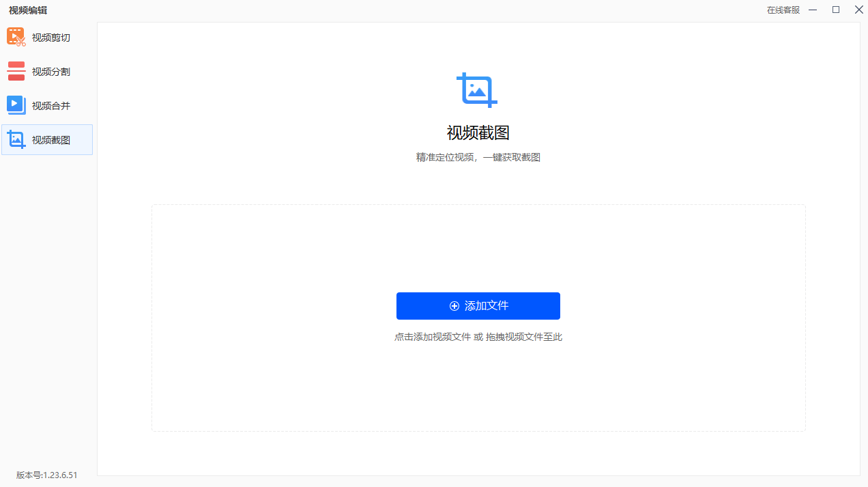Screen dimensions: 868x487
Task: Click the plus circle icon on 添加文件
Action: click(454, 306)
